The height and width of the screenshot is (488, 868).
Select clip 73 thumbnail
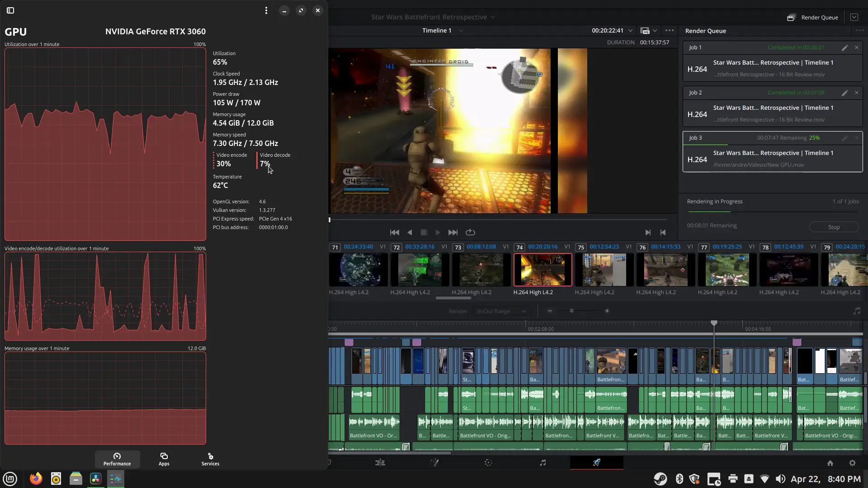(481, 270)
